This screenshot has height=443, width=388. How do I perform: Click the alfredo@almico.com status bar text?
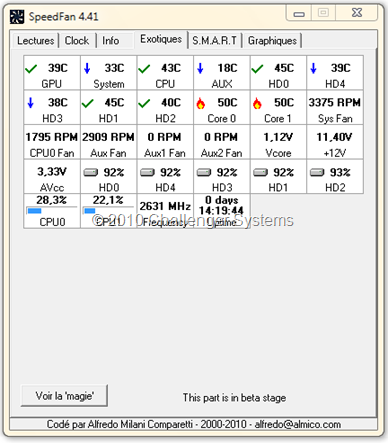pos(298,424)
